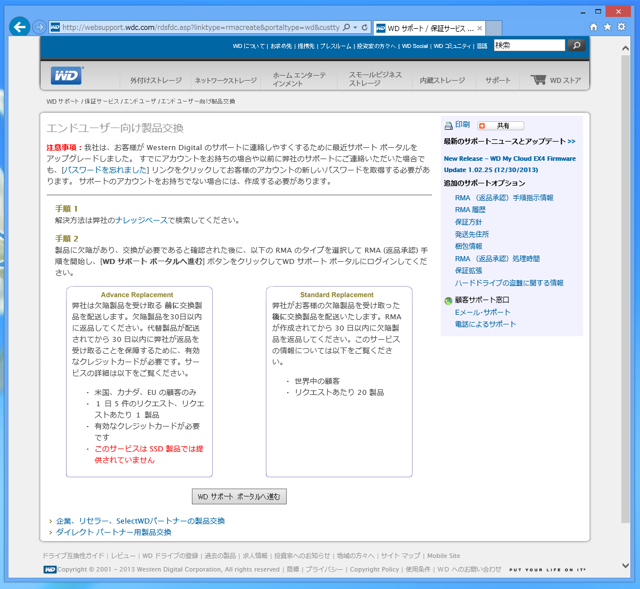
Task: Open the ホーム エンターテインメント menu
Action: pyautogui.click(x=299, y=79)
